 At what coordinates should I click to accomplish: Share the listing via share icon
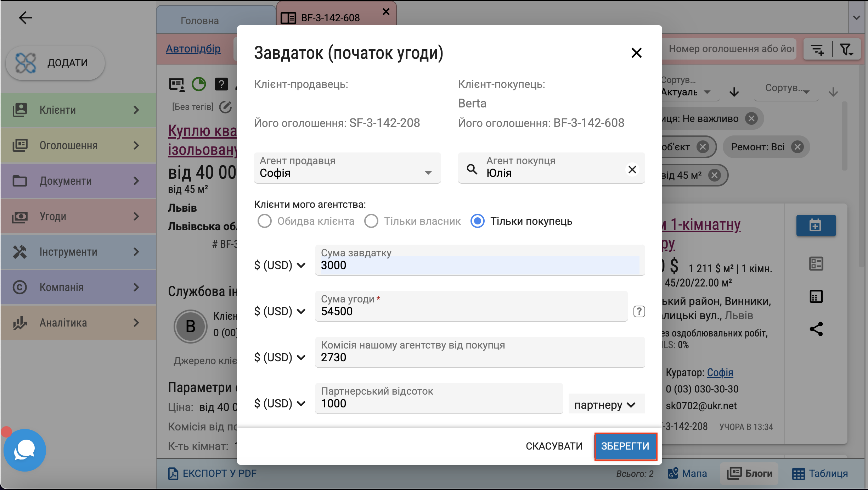click(816, 329)
